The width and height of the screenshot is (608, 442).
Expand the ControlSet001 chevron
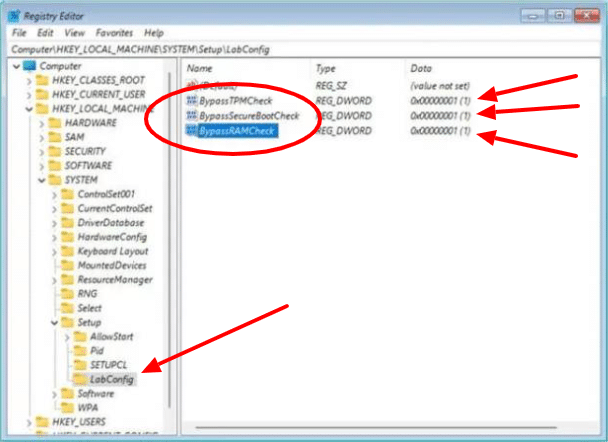click(55, 195)
